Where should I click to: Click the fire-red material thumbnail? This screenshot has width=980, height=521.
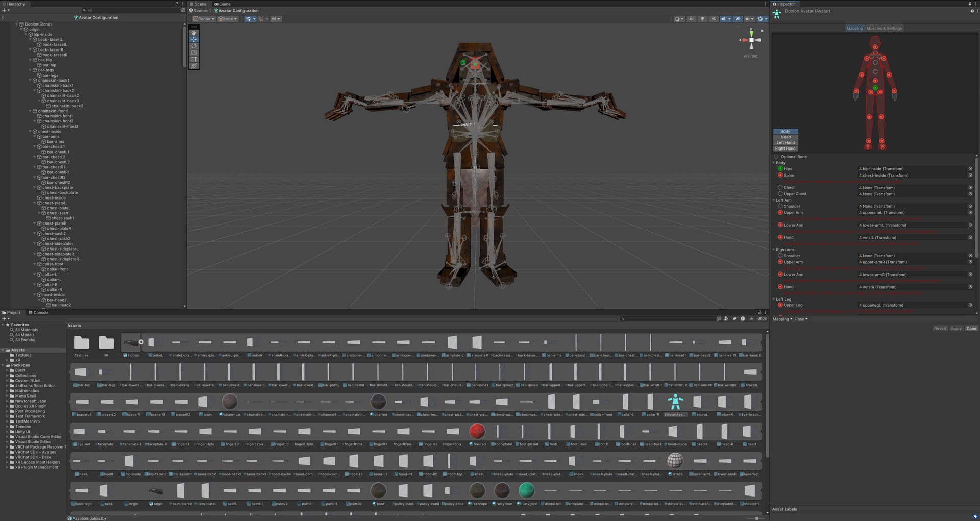[x=477, y=431]
